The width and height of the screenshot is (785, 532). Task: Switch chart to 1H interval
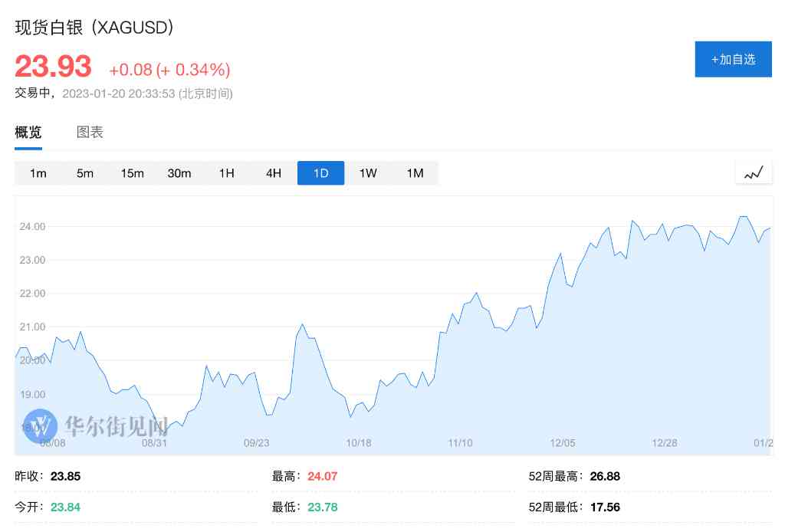(227, 173)
